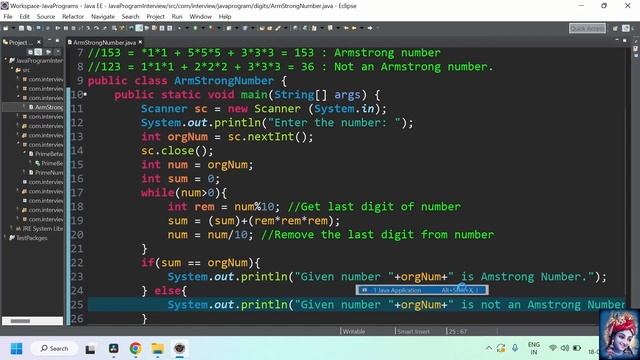Open the Source menu
Viewport: 640px width, 360px height.
coord(46,17)
